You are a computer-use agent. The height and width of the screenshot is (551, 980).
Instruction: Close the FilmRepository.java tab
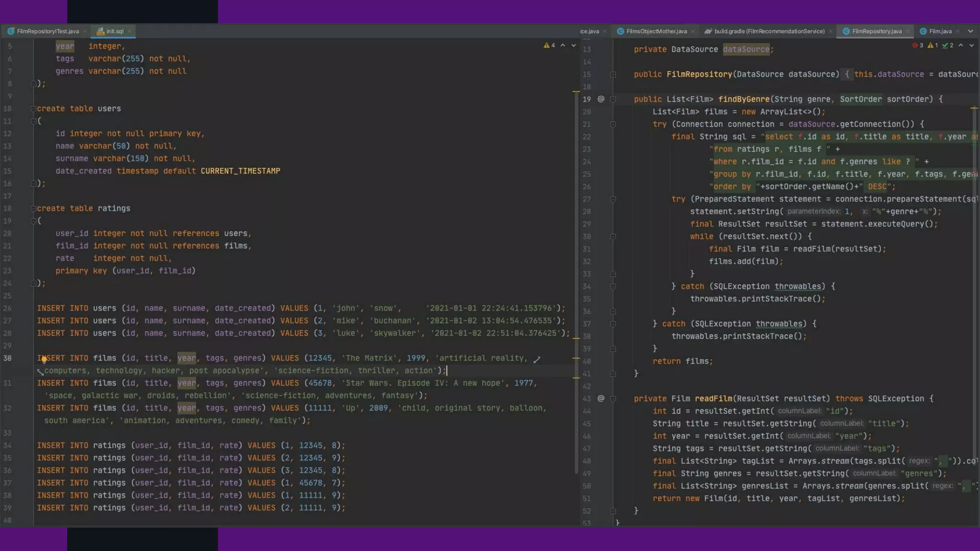pos(907,31)
